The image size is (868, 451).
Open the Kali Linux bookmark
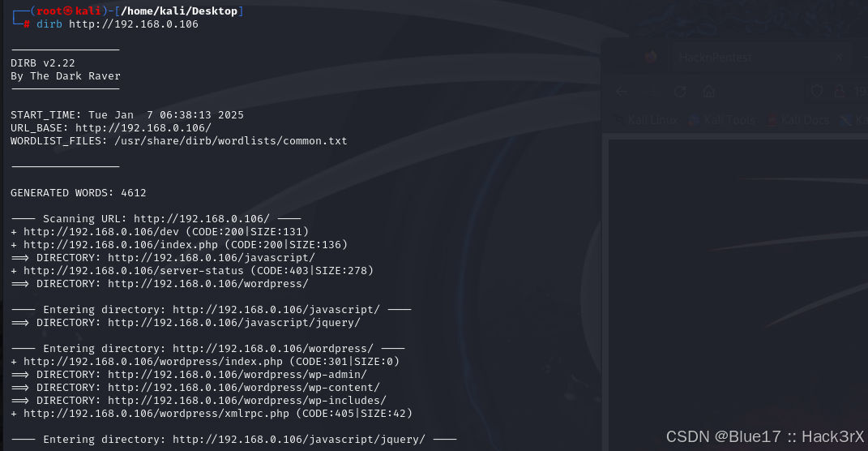click(x=647, y=120)
